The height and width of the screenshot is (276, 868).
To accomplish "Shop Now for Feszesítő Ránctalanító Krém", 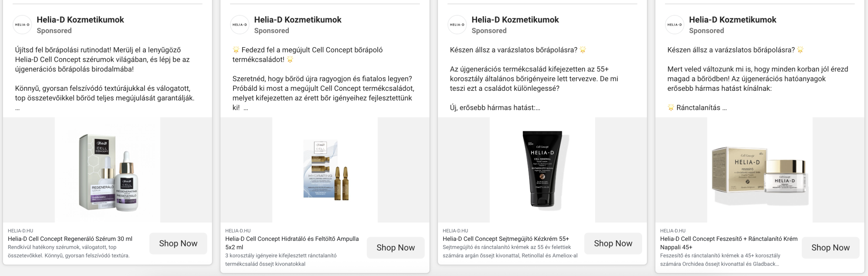I will (x=831, y=248).
